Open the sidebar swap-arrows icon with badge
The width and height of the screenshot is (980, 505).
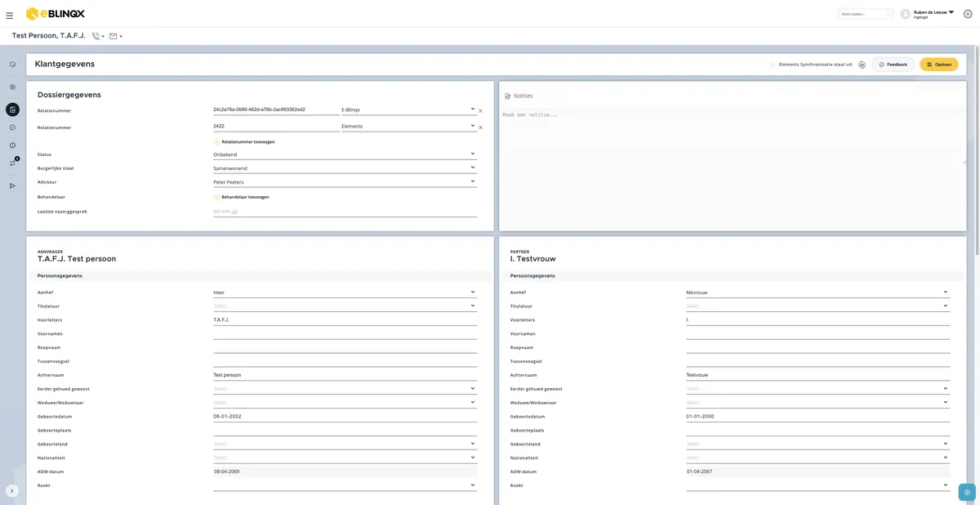pyautogui.click(x=12, y=163)
